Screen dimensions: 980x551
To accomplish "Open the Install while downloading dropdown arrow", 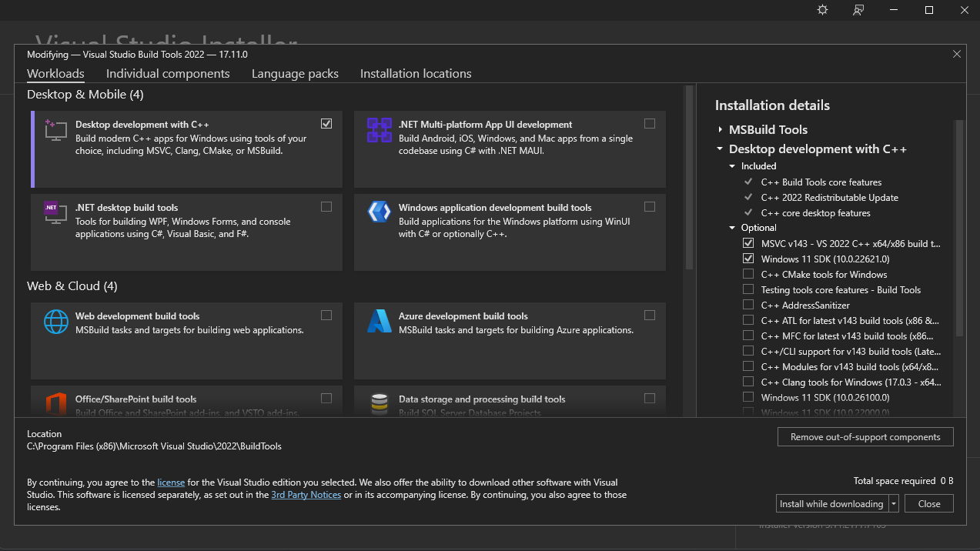I will tap(893, 503).
